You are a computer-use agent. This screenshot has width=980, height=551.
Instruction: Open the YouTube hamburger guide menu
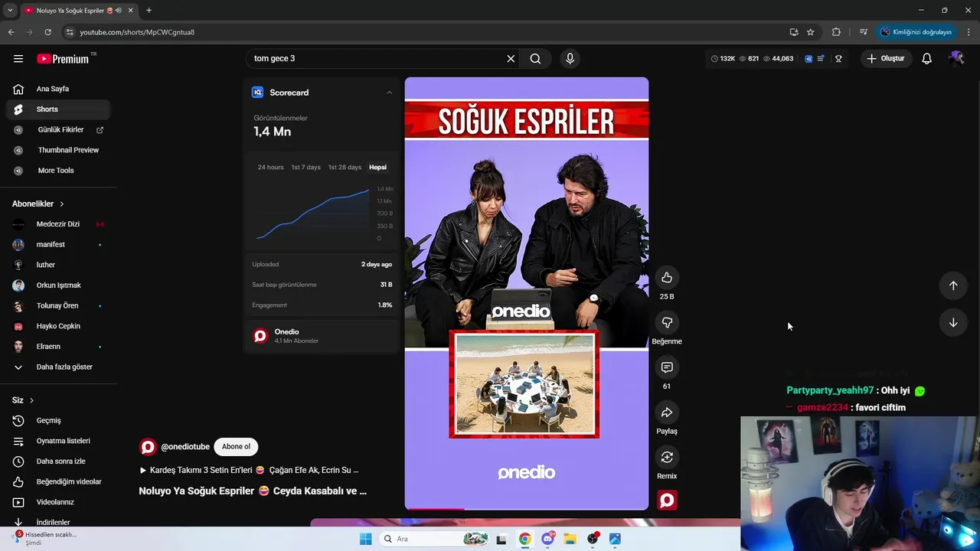(x=18, y=59)
